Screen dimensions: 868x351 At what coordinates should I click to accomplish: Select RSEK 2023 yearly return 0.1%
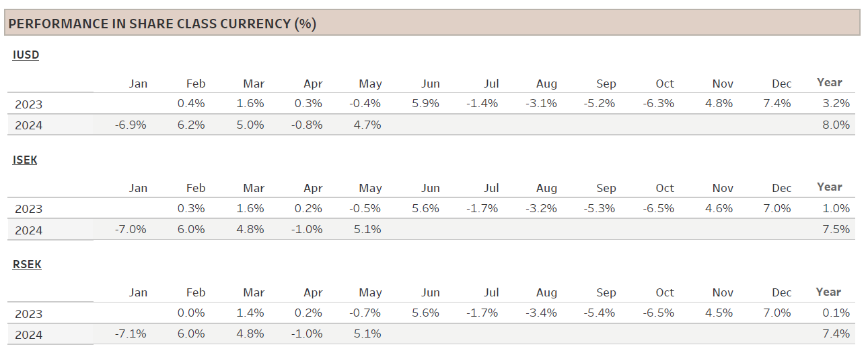pyautogui.click(x=837, y=313)
